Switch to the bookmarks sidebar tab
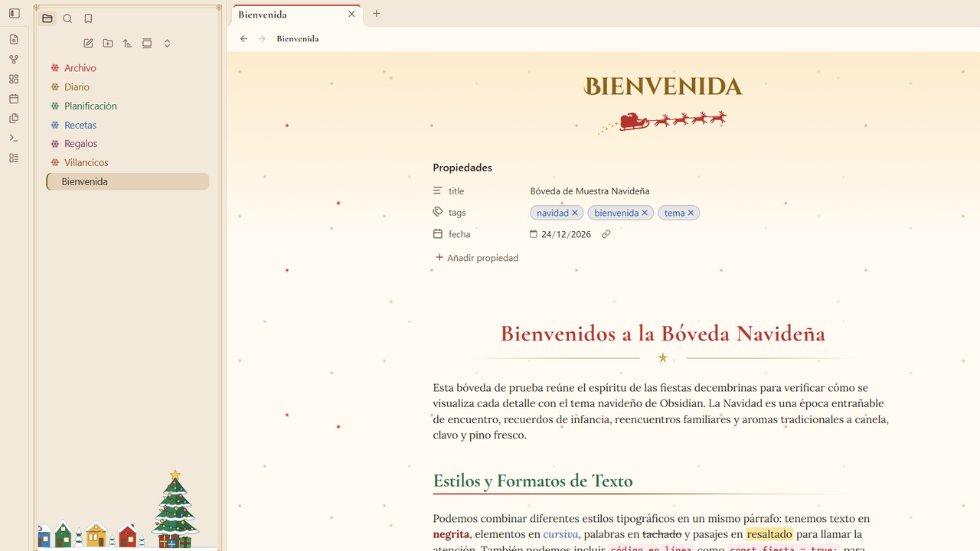 coord(88,19)
